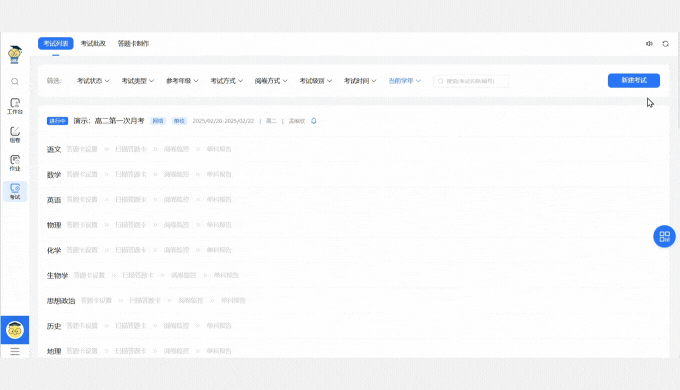Viewport: 680px width, 390px height.
Task: Switch to the 考试批改 tab
Action: (93, 43)
